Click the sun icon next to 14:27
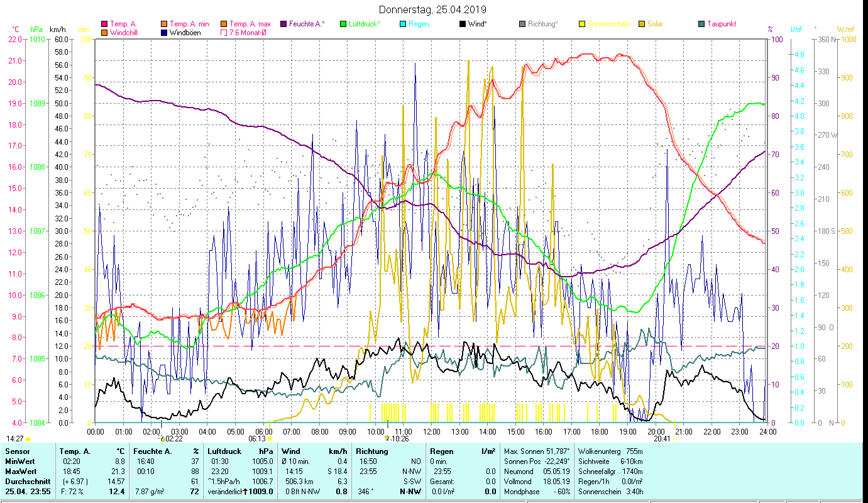 (28, 439)
